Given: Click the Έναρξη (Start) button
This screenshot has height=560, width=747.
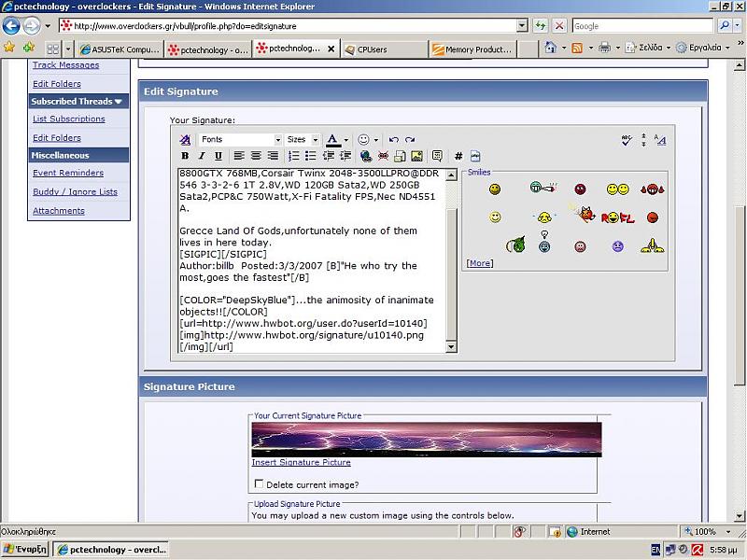Looking at the screenshot, I should [x=25, y=550].
